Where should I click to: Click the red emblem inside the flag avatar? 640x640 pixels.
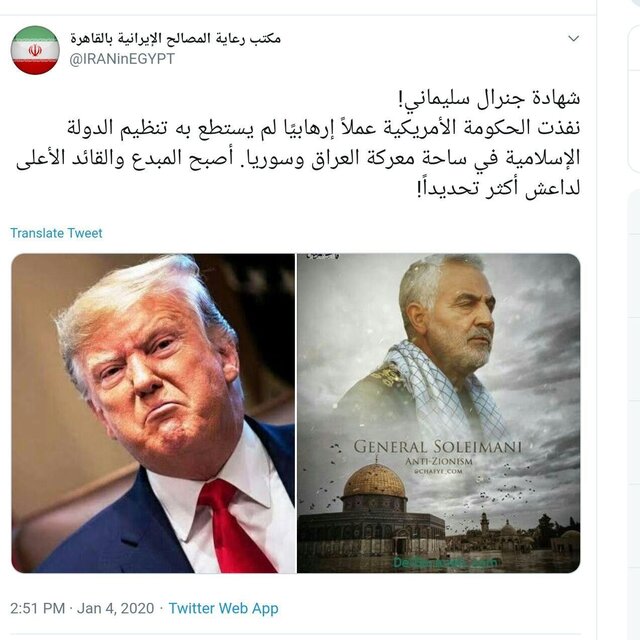pos(35,50)
